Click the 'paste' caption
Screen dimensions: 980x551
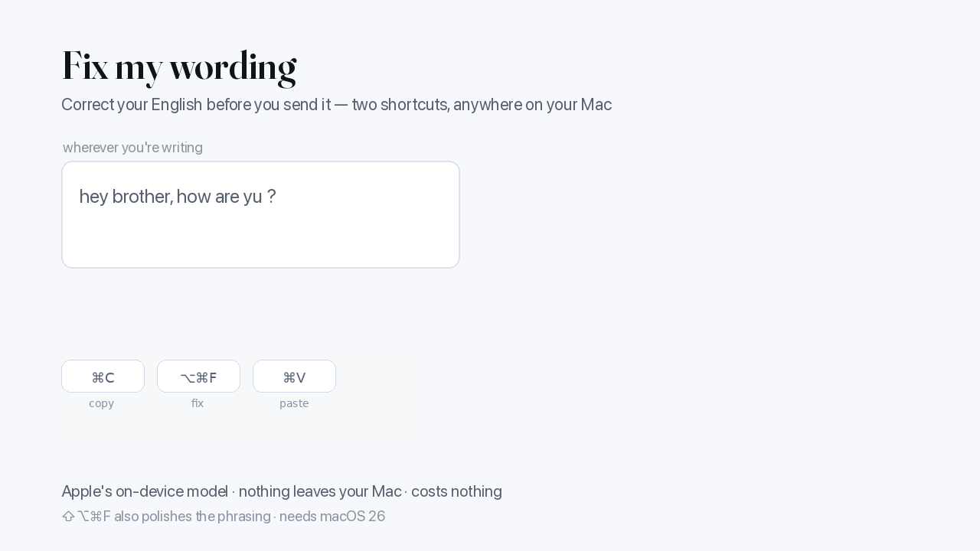294,403
